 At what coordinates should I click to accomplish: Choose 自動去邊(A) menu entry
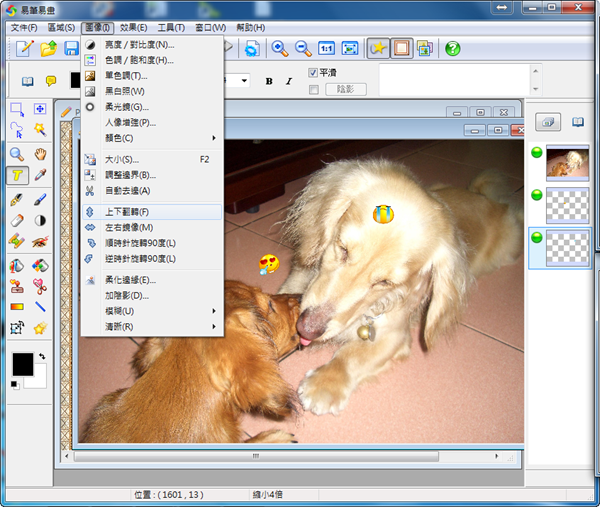[x=152, y=191]
